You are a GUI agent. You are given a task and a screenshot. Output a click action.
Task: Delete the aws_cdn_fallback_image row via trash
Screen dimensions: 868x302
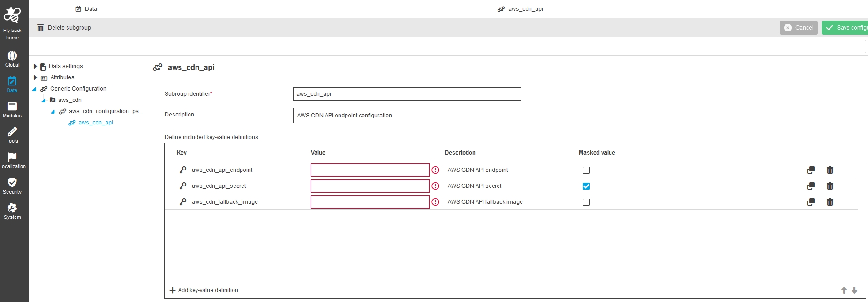[x=830, y=202]
